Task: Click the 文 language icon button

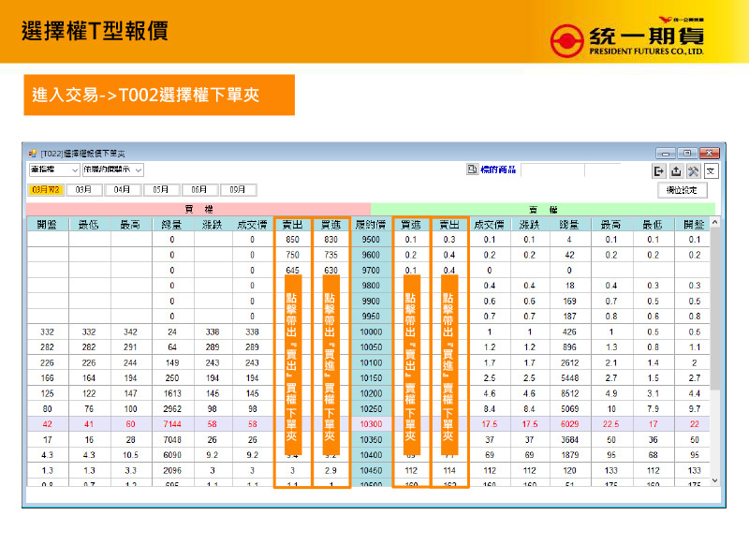Action: click(x=711, y=171)
